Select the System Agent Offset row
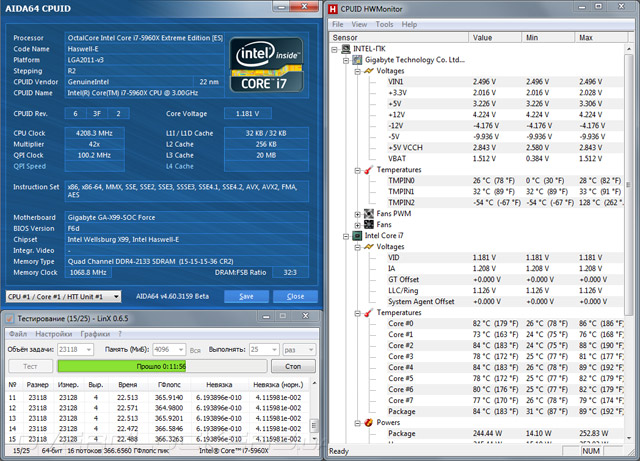This screenshot has height=461, width=640. pos(505,301)
